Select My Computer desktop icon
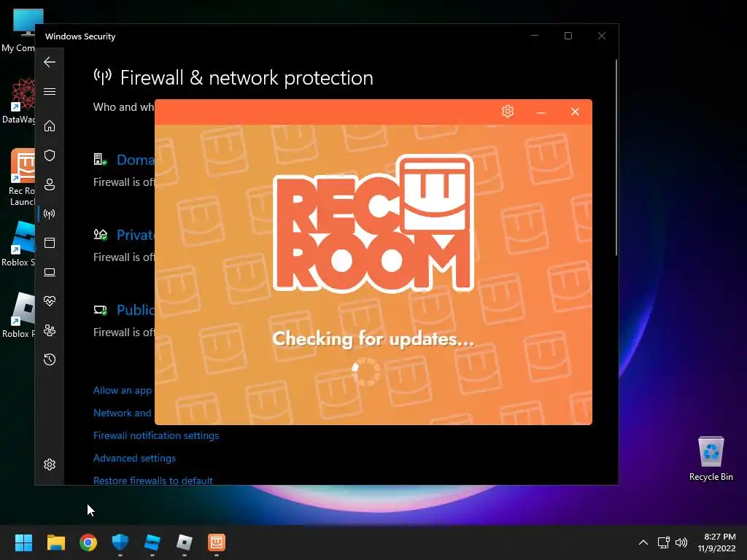 point(18,29)
